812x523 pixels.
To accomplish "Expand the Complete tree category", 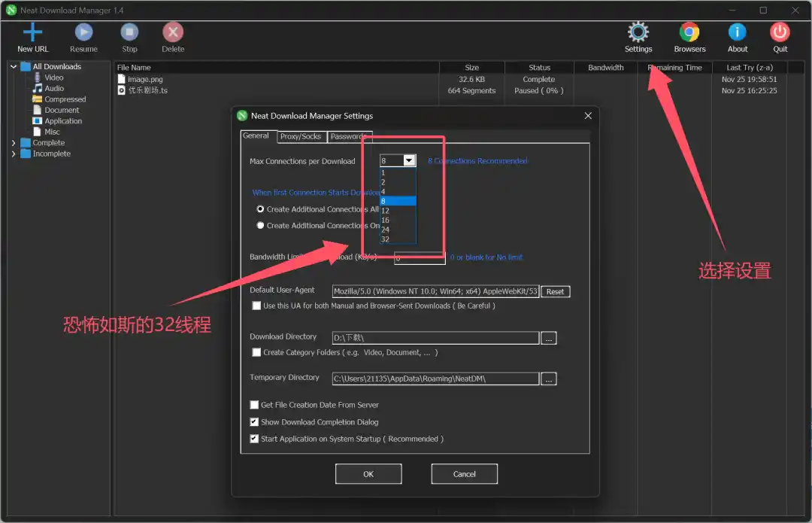I will [14, 143].
